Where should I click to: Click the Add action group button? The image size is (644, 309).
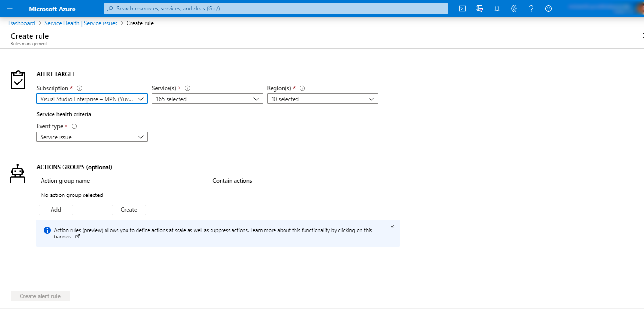pyautogui.click(x=56, y=210)
